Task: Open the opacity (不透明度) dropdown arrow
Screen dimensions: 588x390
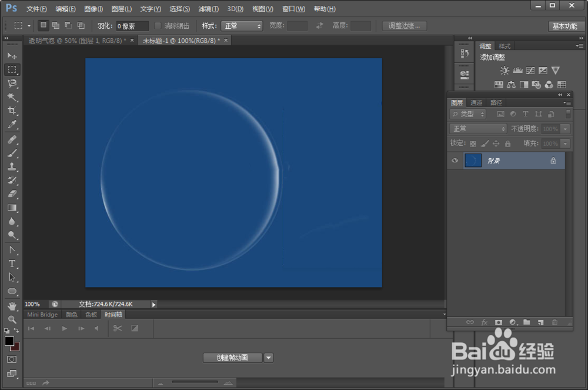Action: [566, 129]
